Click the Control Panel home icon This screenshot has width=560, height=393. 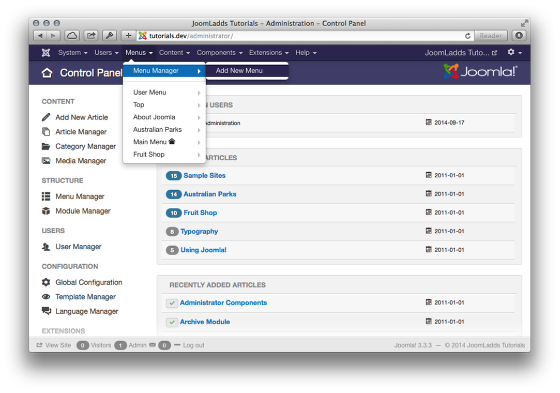point(47,73)
